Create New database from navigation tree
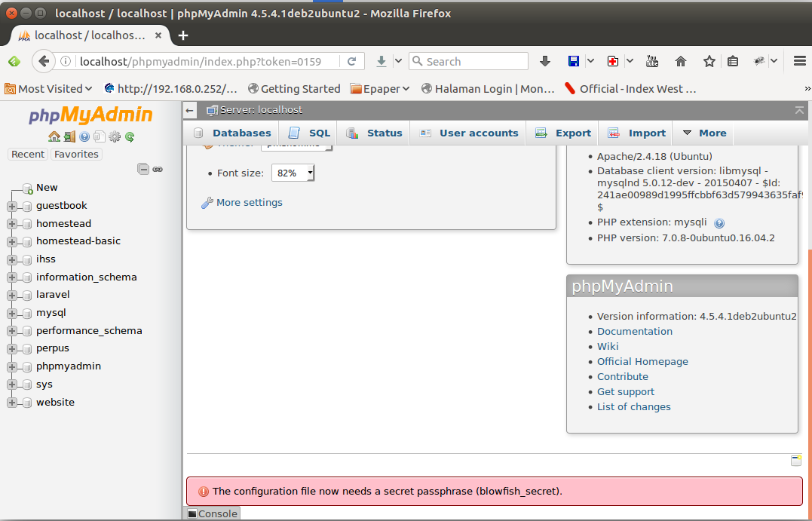 click(47, 188)
